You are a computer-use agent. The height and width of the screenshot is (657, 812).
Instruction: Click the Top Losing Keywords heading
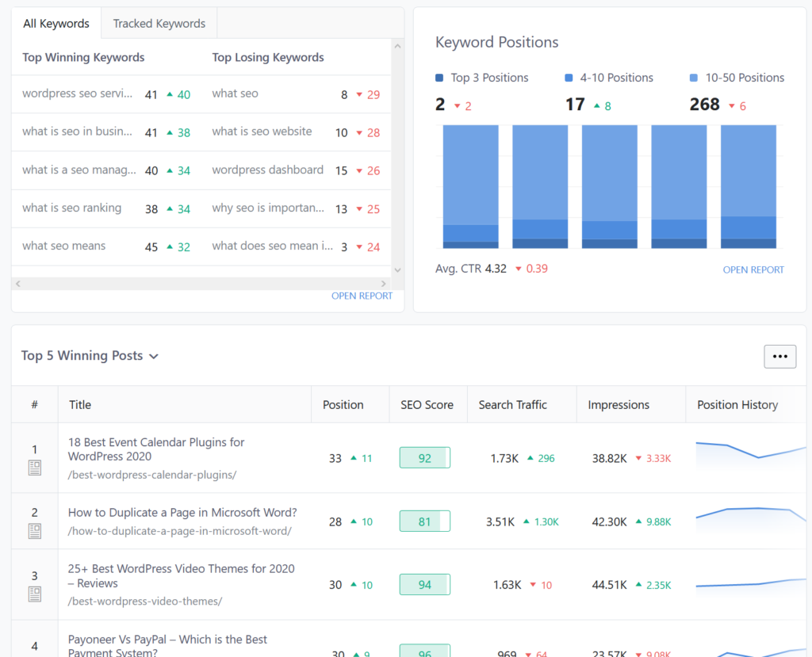point(268,58)
